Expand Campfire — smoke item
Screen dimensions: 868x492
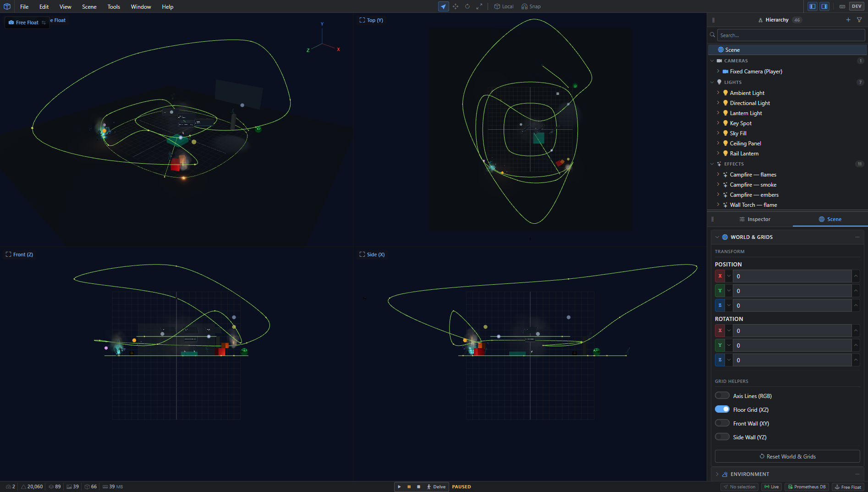(x=718, y=185)
